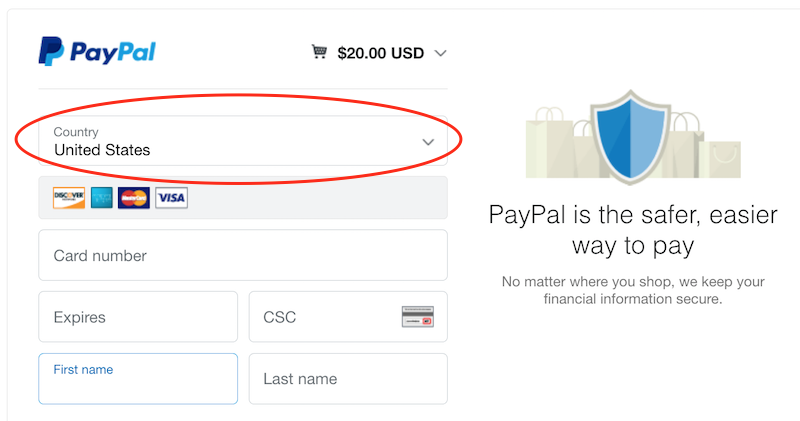Click the small shopping bag right of shield

[722, 160]
